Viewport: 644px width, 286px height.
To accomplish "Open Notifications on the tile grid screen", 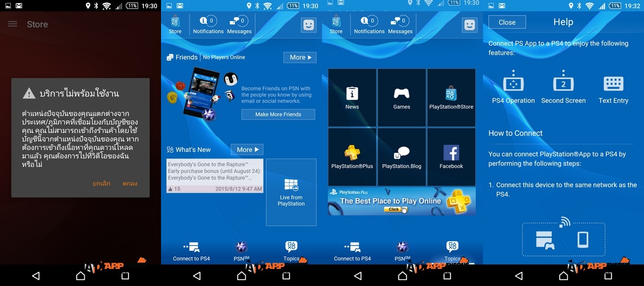I will tap(369, 25).
